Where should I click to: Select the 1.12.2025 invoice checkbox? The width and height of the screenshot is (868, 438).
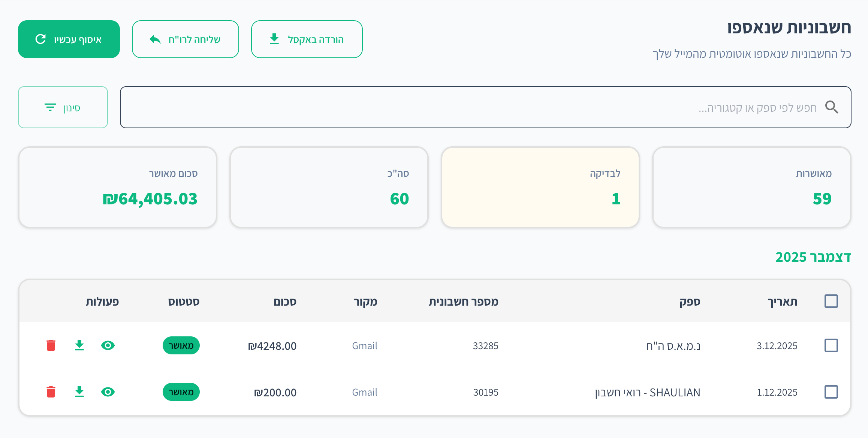tap(831, 392)
